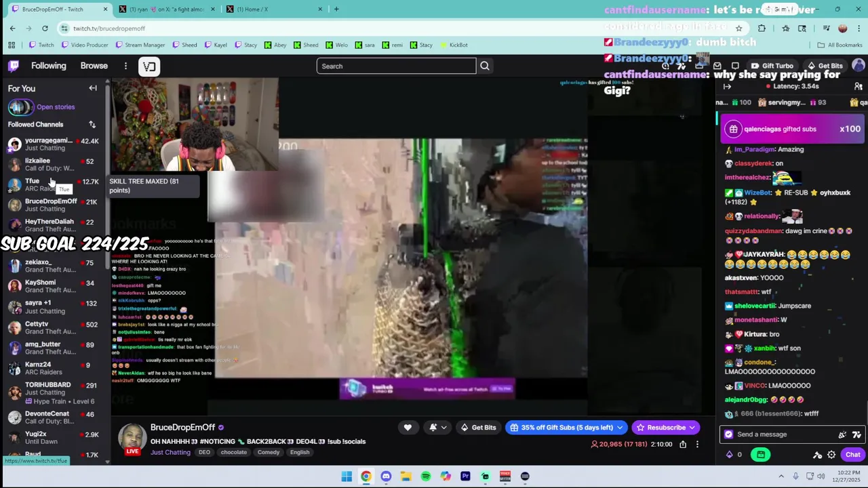Sort the Followed Channels list
Viewport: 868px width, 488px height.
[92, 125]
